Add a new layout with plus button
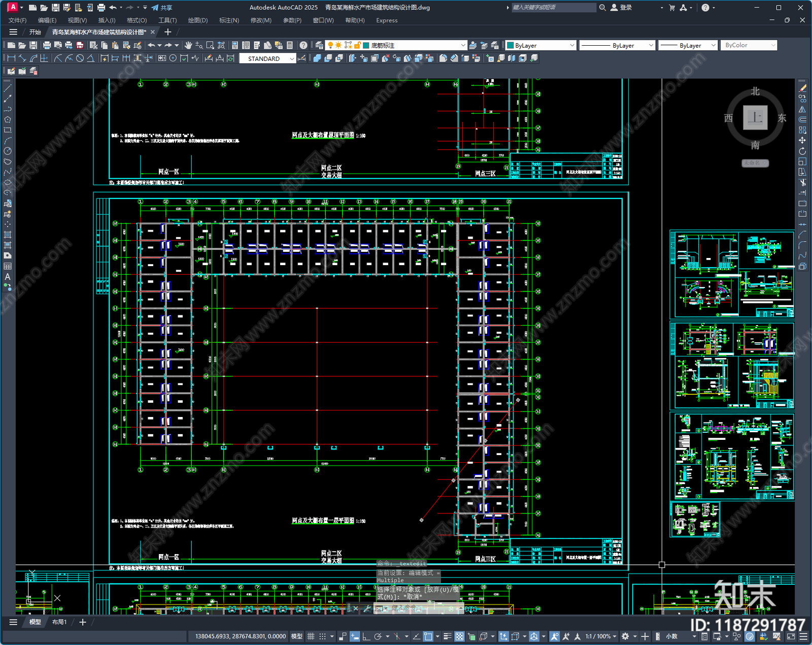Viewport: 812px width, 645px height. pyautogui.click(x=83, y=622)
